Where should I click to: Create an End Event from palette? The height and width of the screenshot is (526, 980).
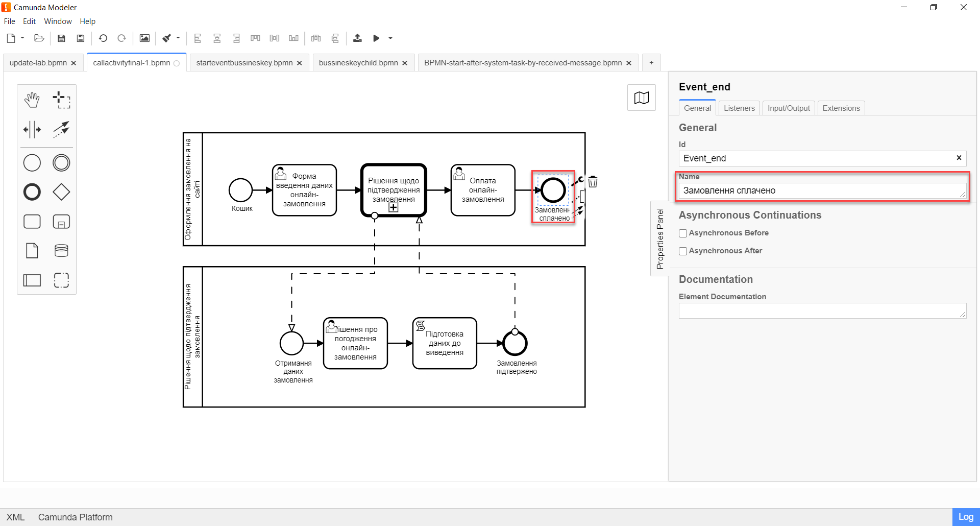click(x=32, y=192)
